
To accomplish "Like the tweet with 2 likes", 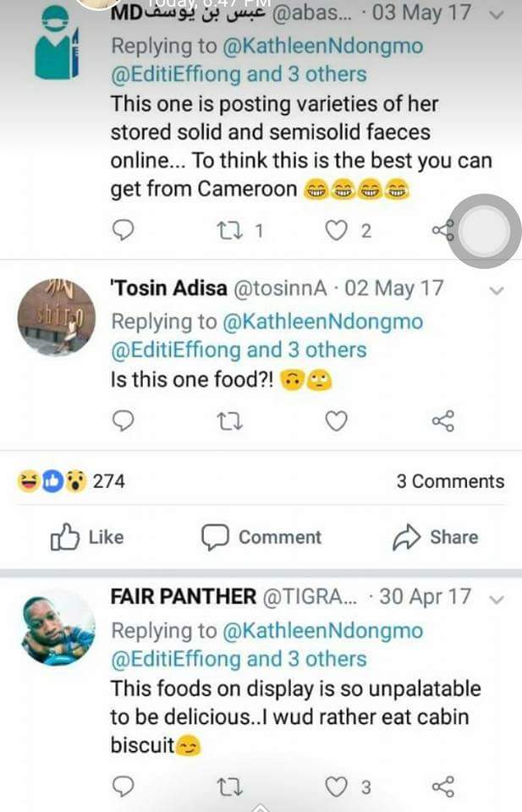I will click(337, 230).
